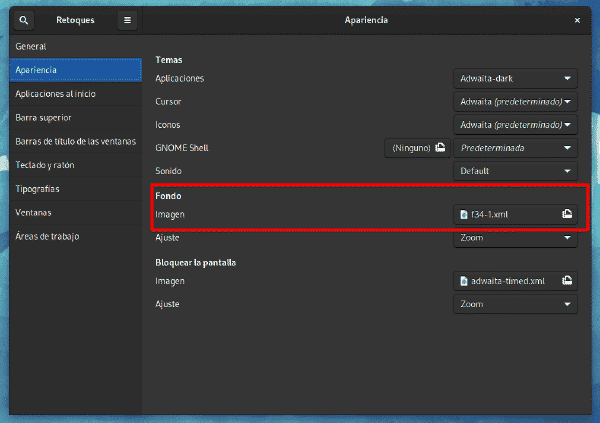Go to Ventanas section

point(76,212)
